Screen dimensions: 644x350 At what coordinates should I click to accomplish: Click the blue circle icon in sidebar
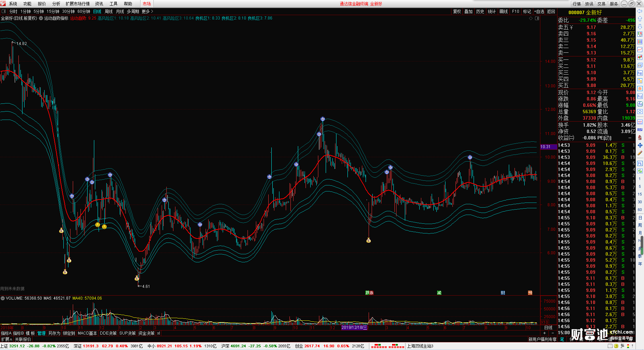(x=640, y=112)
